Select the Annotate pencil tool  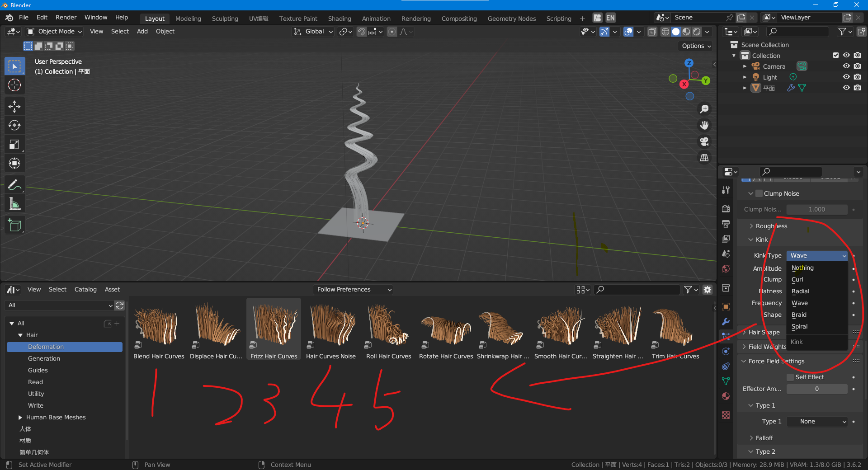[x=14, y=185]
